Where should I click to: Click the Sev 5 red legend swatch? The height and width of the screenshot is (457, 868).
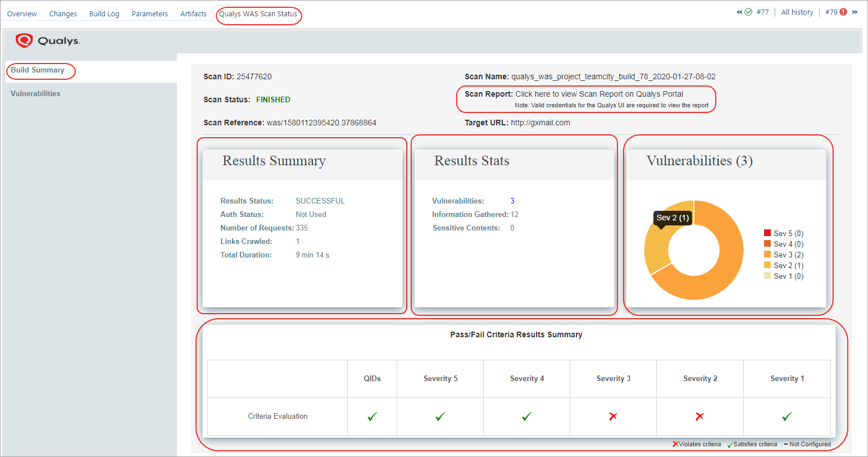tap(767, 233)
